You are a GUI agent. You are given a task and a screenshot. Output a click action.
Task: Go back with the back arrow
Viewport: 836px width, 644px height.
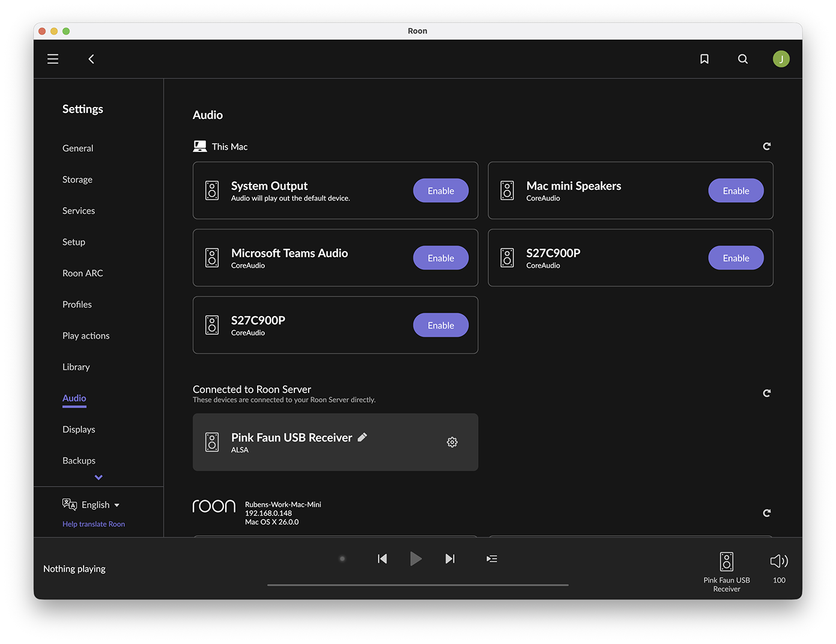pos(91,59)
